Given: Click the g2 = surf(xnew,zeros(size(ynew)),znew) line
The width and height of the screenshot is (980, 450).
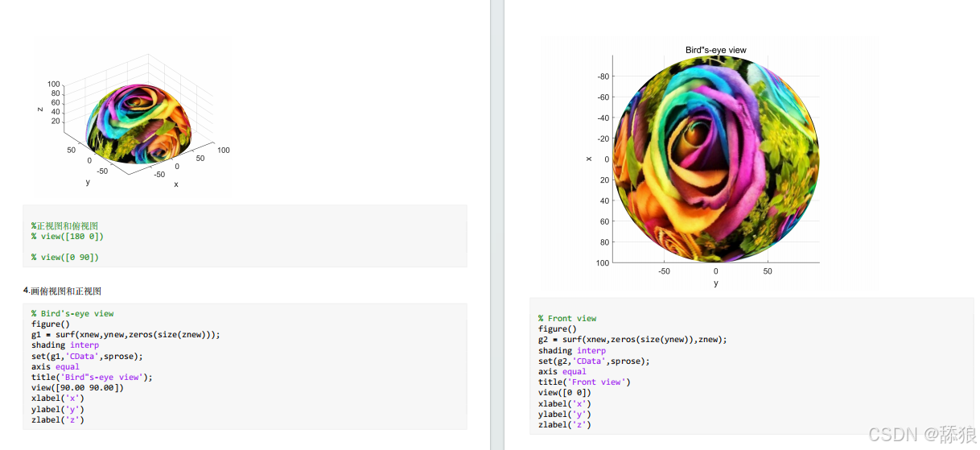Looking at the screenshot, I should coord(632,340).
